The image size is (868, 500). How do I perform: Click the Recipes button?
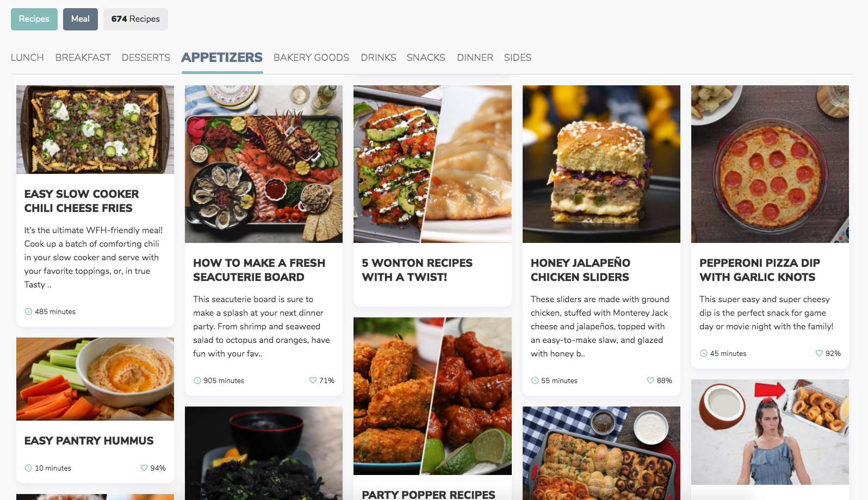point(34,19)
